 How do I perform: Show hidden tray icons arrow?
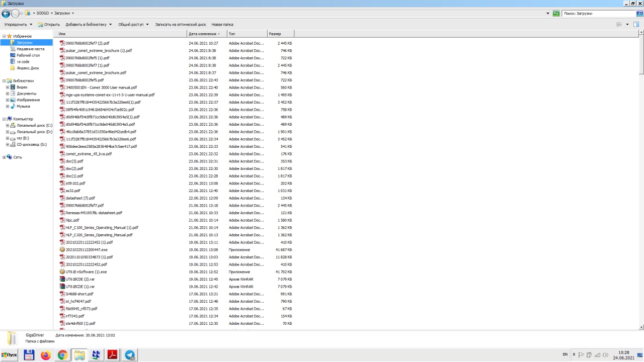(575, 355)
